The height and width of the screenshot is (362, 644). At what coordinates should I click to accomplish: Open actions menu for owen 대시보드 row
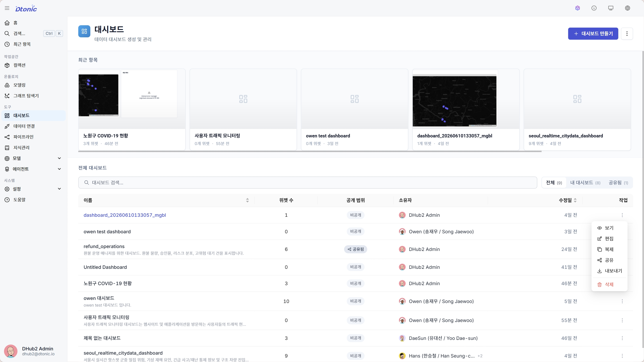pos(622,301)
